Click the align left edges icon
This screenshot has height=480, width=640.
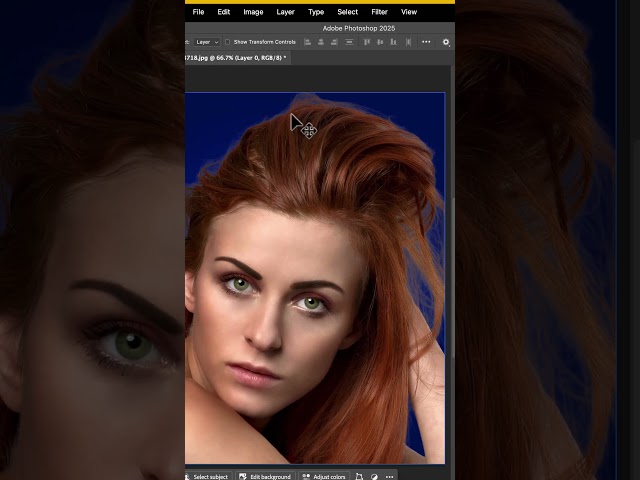tap(308, 42)
